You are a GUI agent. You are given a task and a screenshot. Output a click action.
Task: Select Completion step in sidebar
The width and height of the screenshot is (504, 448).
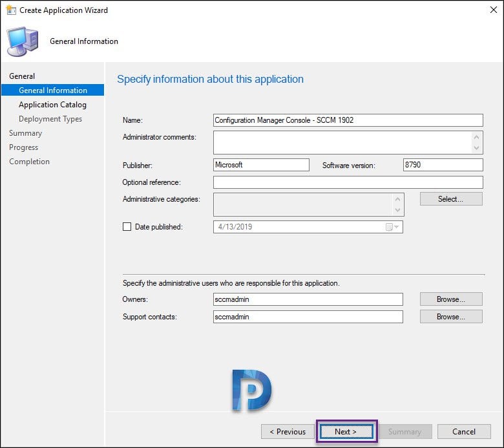click(x=29, y=162)
